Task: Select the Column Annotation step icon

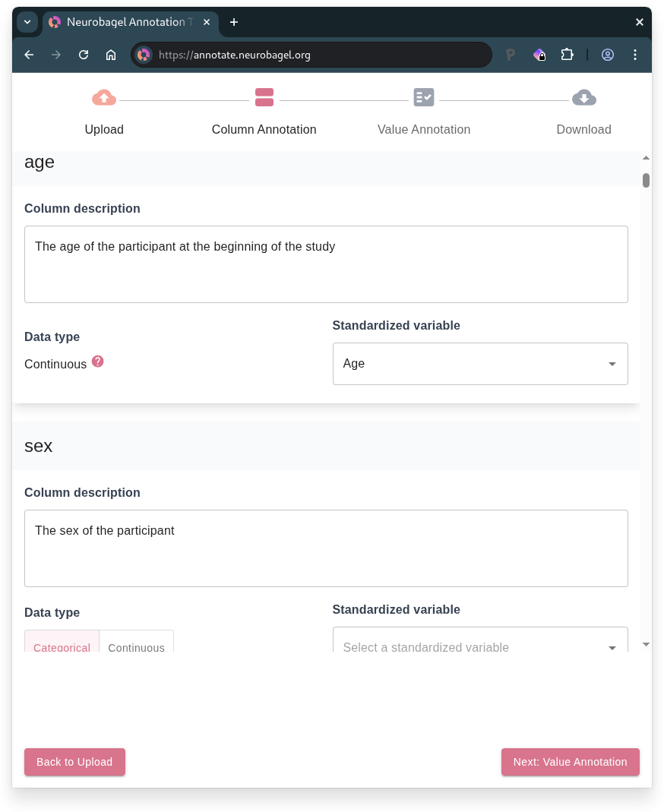Action: (264, 97)
